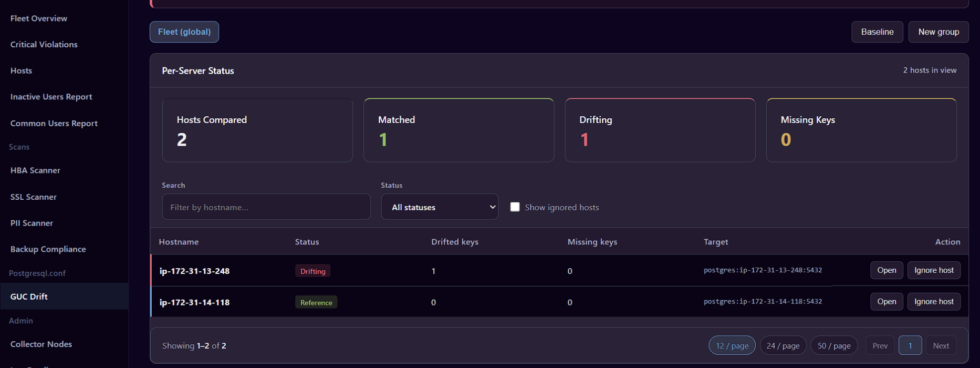Set pagination to 12 per page
This screenshot has width=980, height=368.
click(732, 345)
